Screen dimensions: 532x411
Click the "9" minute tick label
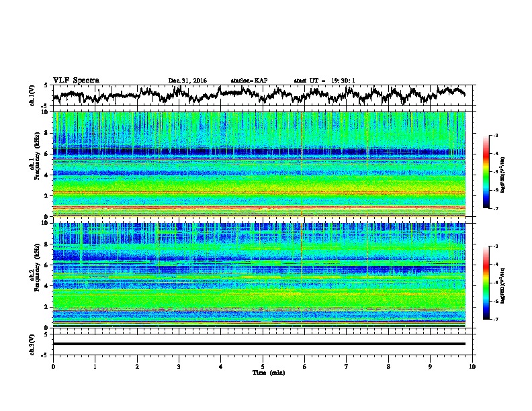pyautogui.click(x=430, y=367)
